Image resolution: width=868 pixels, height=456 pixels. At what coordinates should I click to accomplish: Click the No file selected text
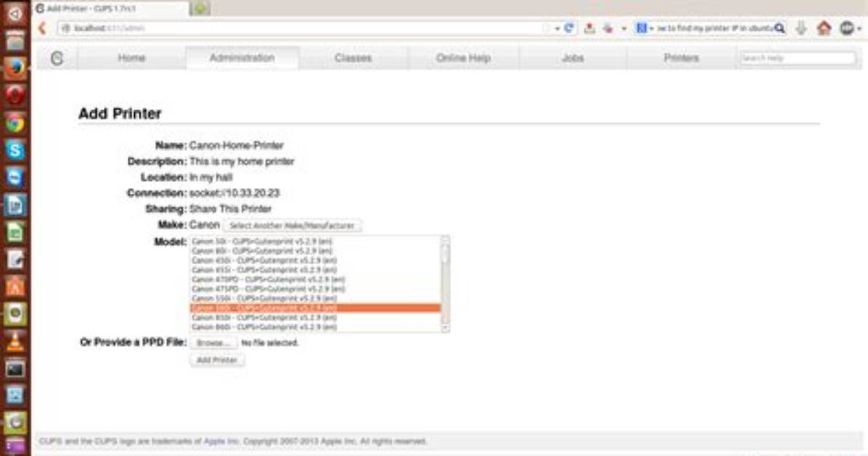(269, 343)
